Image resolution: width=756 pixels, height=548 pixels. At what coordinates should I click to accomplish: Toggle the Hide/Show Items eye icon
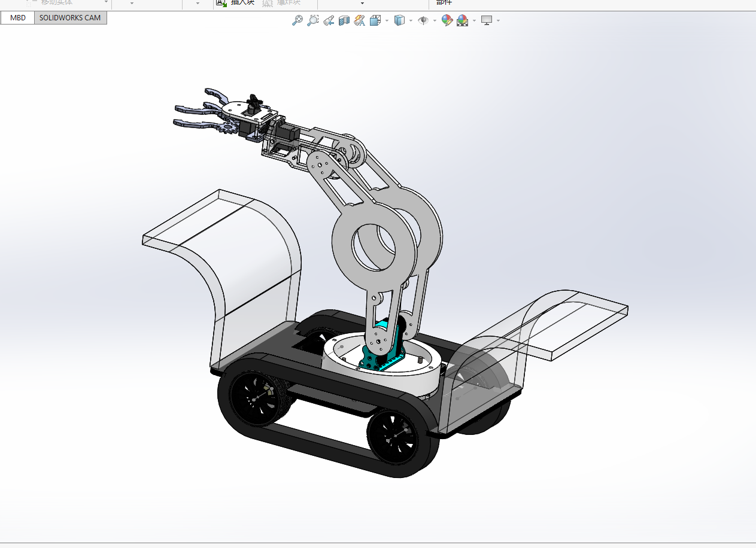423,20
